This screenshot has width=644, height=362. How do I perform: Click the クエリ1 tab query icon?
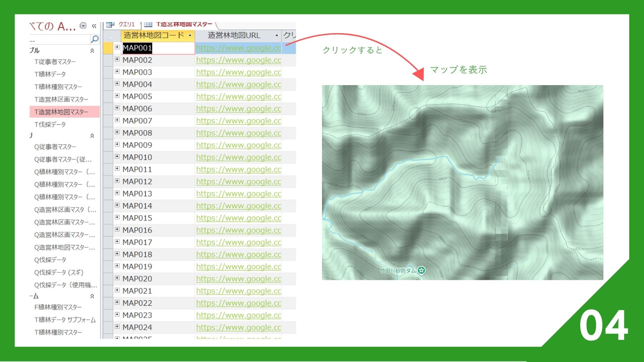(x=110, y=24)
